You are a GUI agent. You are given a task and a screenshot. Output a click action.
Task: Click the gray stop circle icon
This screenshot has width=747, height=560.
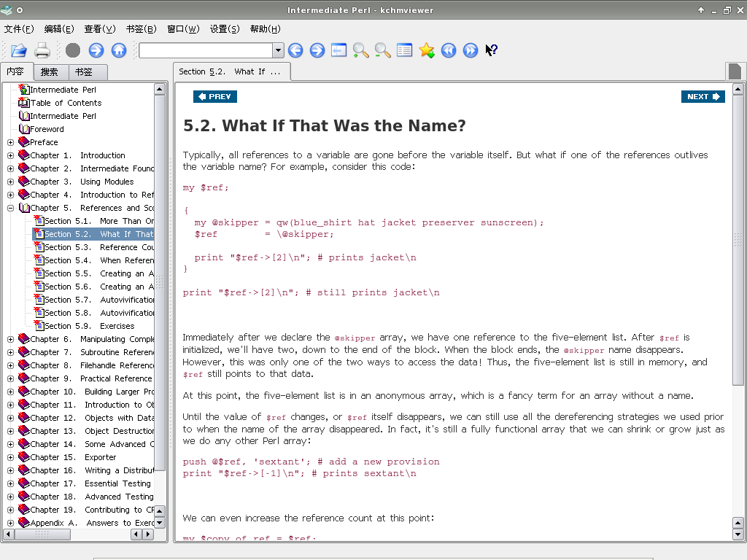pos(73,50)
